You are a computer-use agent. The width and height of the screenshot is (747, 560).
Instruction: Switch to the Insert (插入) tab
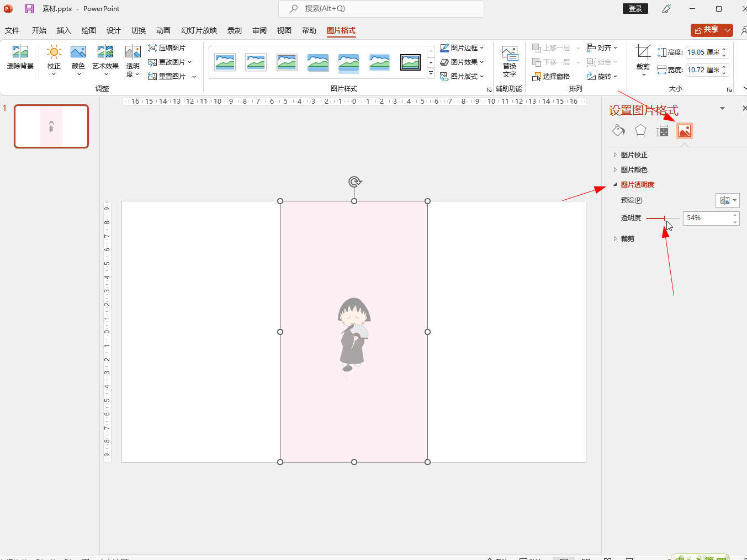(64, 30)
